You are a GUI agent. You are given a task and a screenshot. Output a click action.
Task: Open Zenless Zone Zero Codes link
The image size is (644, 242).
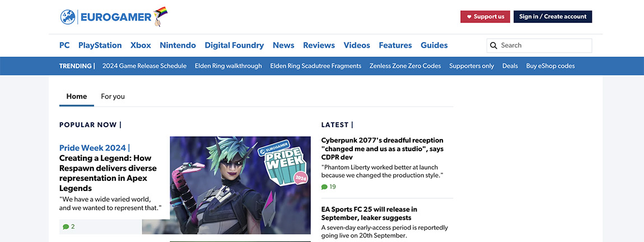tap(405, 66)
